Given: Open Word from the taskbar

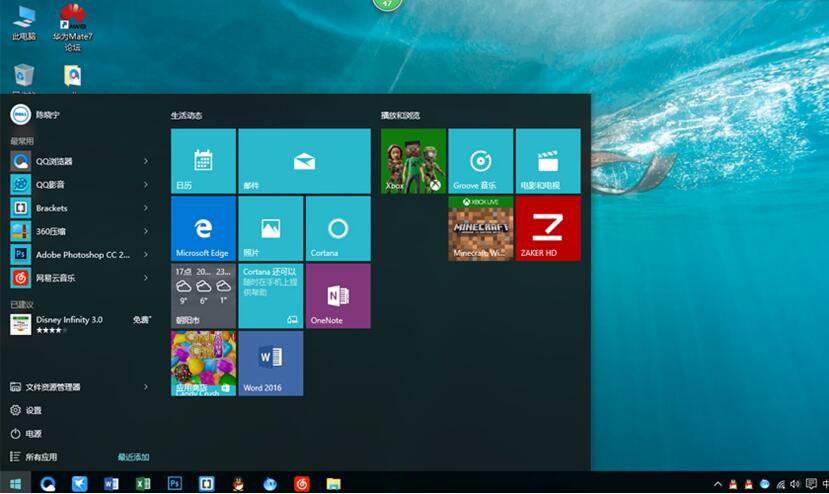Looking at the screenshot, I should coord(111,483).
